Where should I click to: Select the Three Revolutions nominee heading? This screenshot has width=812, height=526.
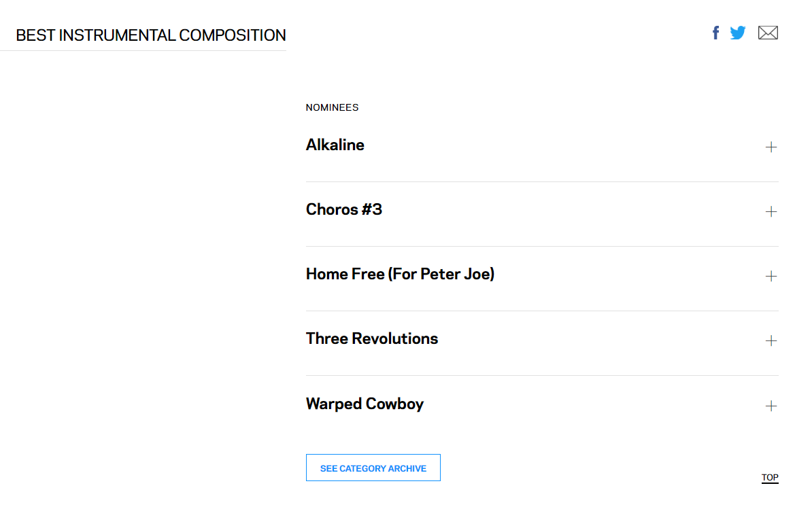pyautogui.click(x=372, y=338)
